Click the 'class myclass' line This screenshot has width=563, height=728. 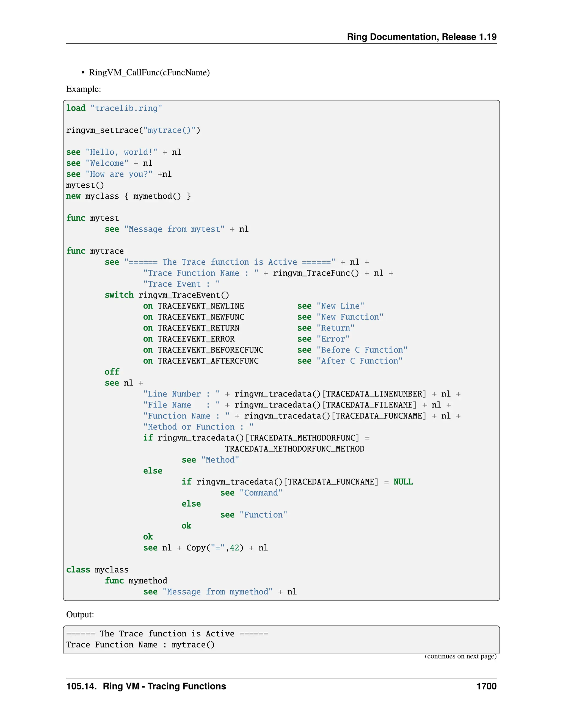click(x=97, y=570)
